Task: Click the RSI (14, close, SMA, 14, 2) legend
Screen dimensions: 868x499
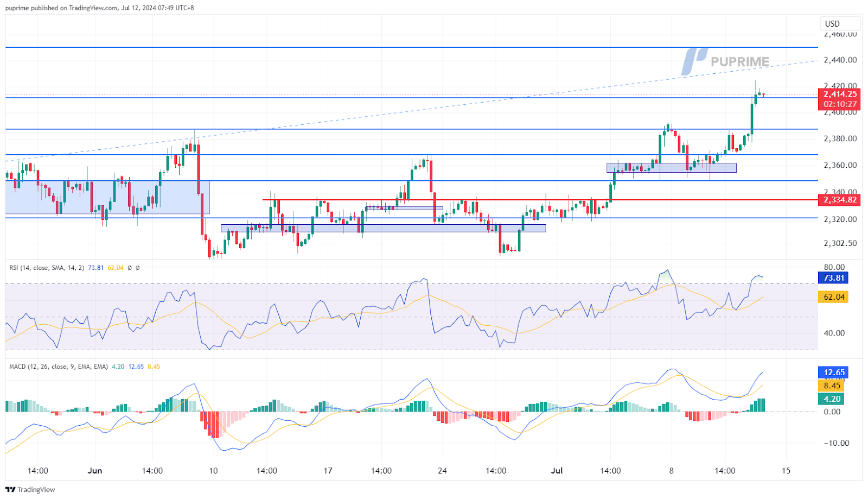Action: tap(47, 268)
